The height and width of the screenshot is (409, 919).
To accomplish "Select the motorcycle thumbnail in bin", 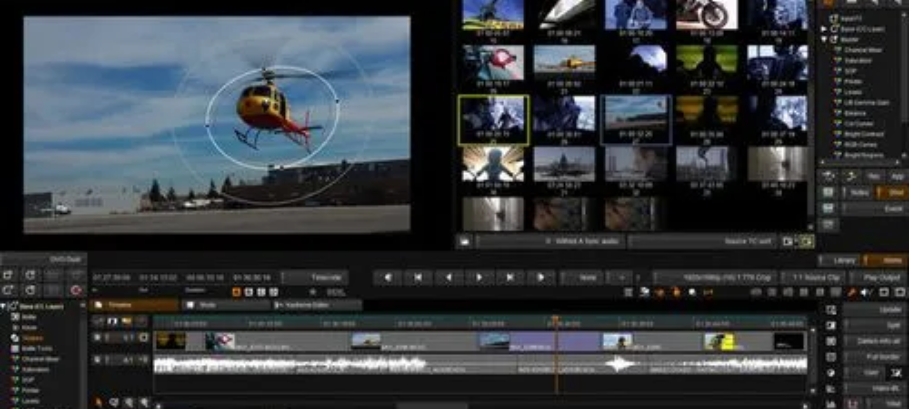I will 706,14.
